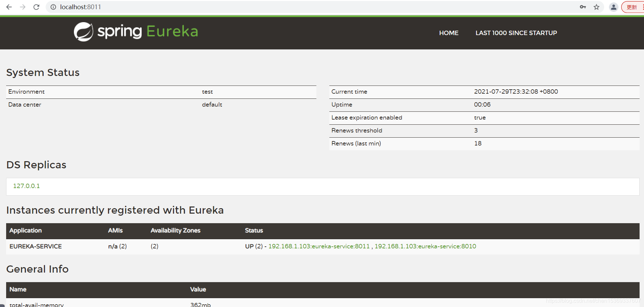Click the General Info heading

click(x=37, y=269)
